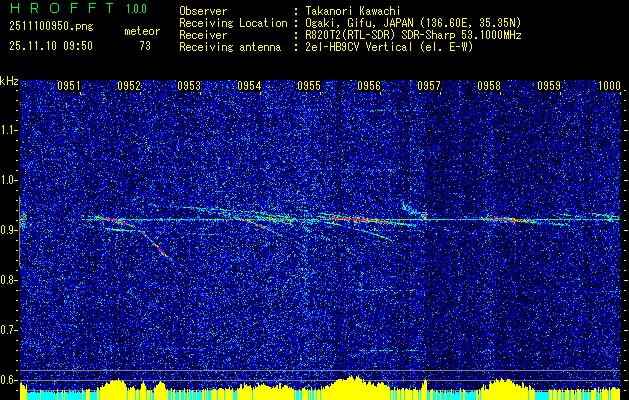Click the 0959 time marker
The image size is (629, 400).
(549, 85)
